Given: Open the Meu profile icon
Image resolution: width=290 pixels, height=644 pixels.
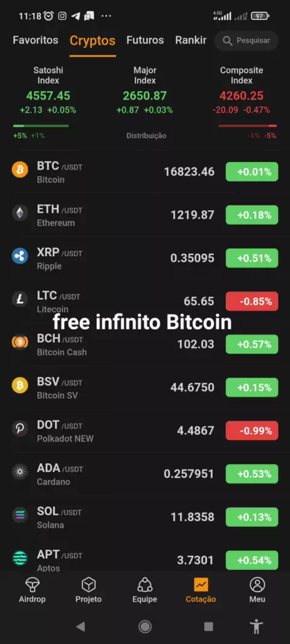Looking at the screenshot, I should pyautogui.click(x=257, y=584).
